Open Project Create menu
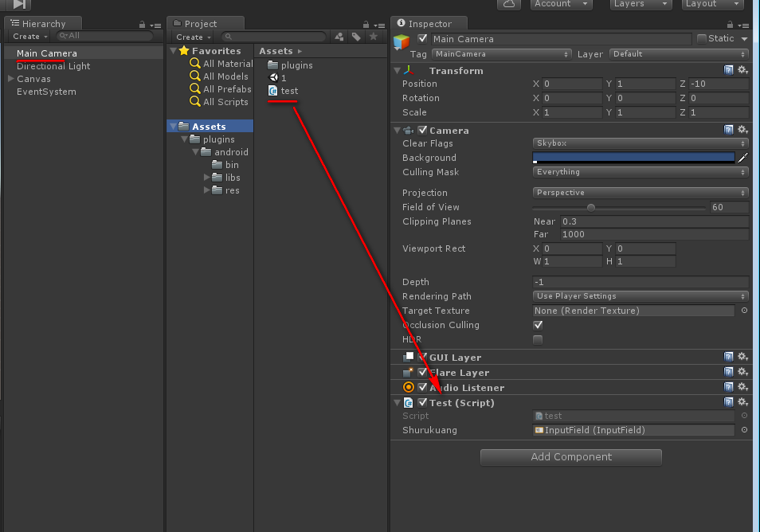Screen dimensions: 760x532 194,37
